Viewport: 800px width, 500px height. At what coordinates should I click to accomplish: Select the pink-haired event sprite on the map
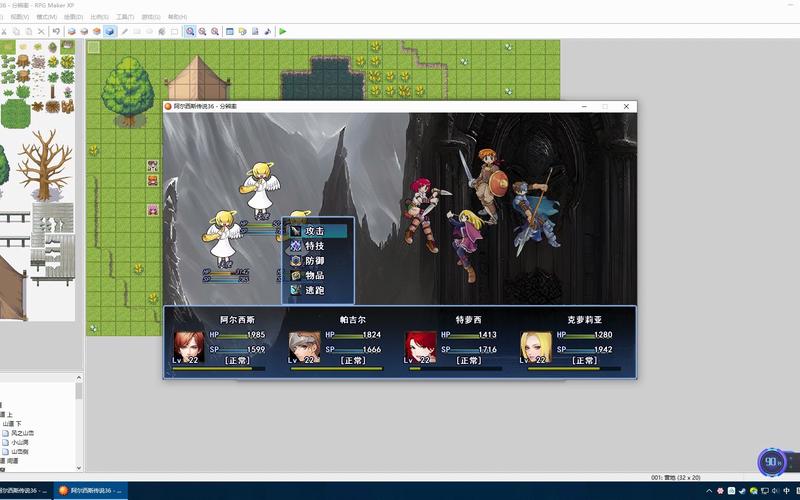[153, 210]
